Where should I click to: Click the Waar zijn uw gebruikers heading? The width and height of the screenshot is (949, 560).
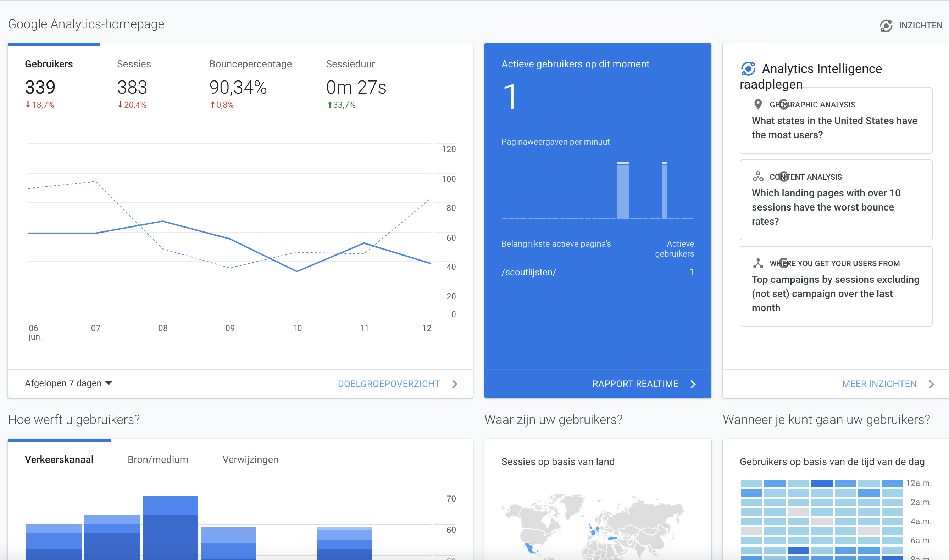553,420
